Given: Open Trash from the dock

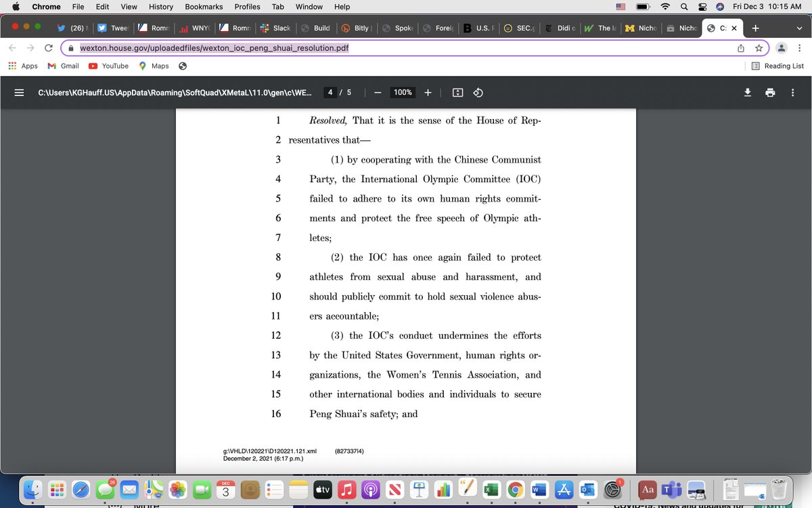Looking at the screenshot, I should (780, 490).
